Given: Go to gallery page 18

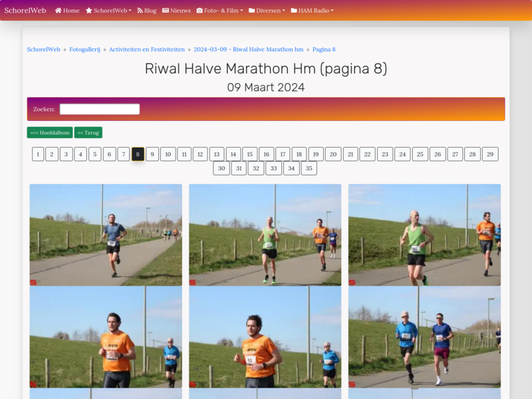Looking at the screenshot, I should 299,154.
